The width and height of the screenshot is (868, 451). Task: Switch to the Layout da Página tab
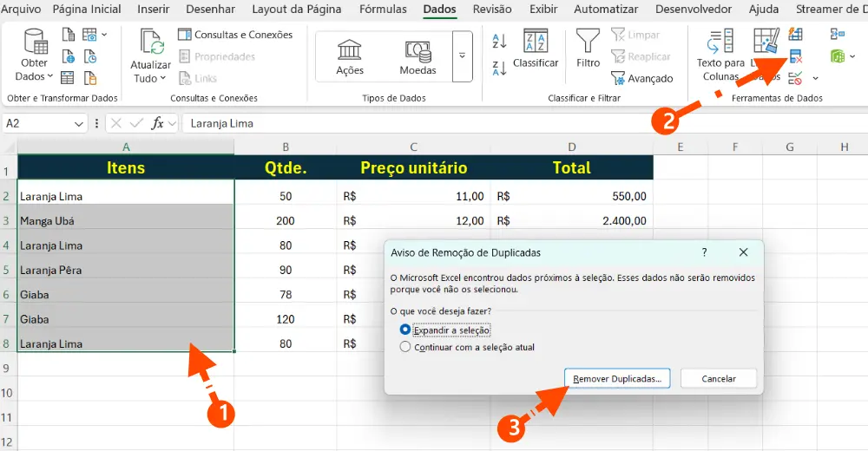click(297, 10)
